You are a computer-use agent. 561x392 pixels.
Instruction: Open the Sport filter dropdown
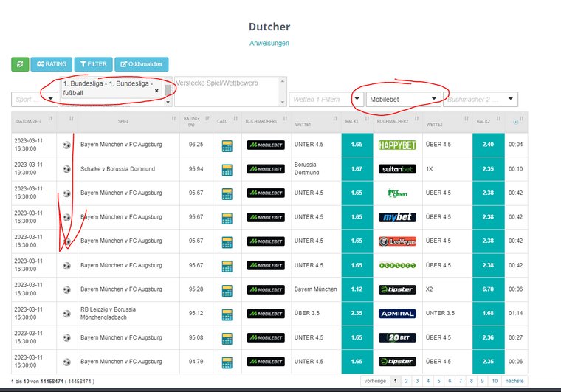click(x=35, y=100)
